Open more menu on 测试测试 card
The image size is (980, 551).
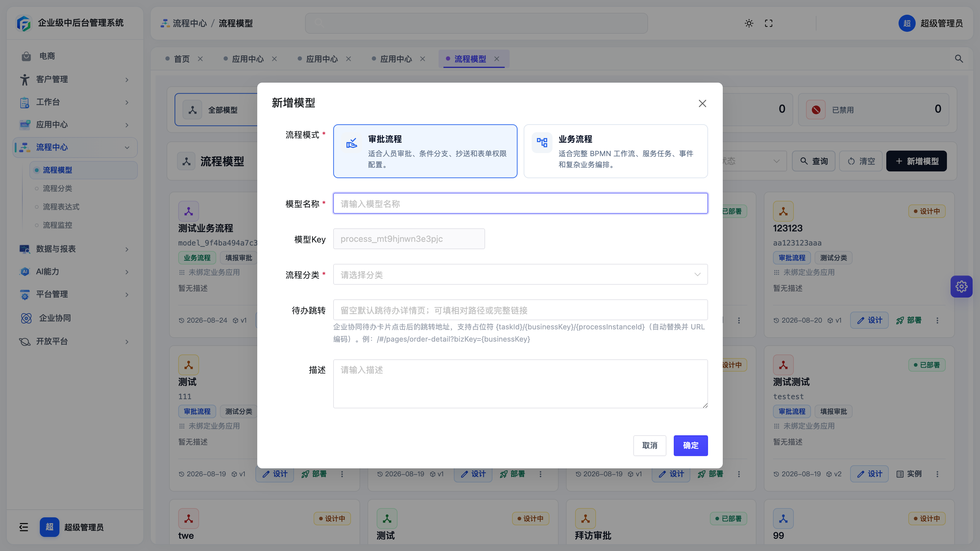pyautogui.click(x=937, y=474)
